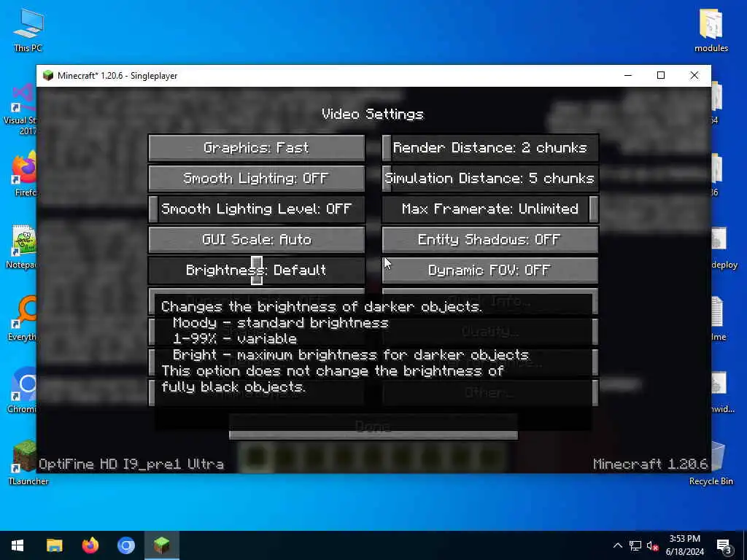Toggle Smooth Lighting: OFF button
This screenshot has height=560, width=747.
(x=256, y=178)
